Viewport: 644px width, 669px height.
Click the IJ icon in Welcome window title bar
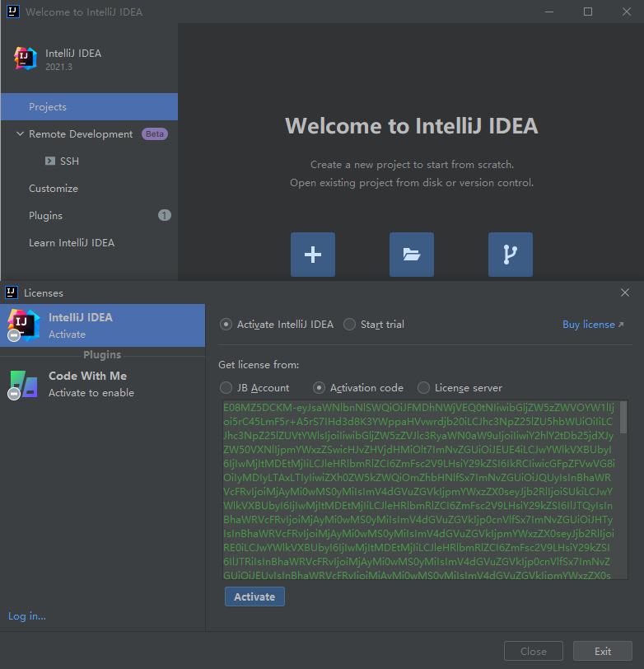[x=13, y=12]
